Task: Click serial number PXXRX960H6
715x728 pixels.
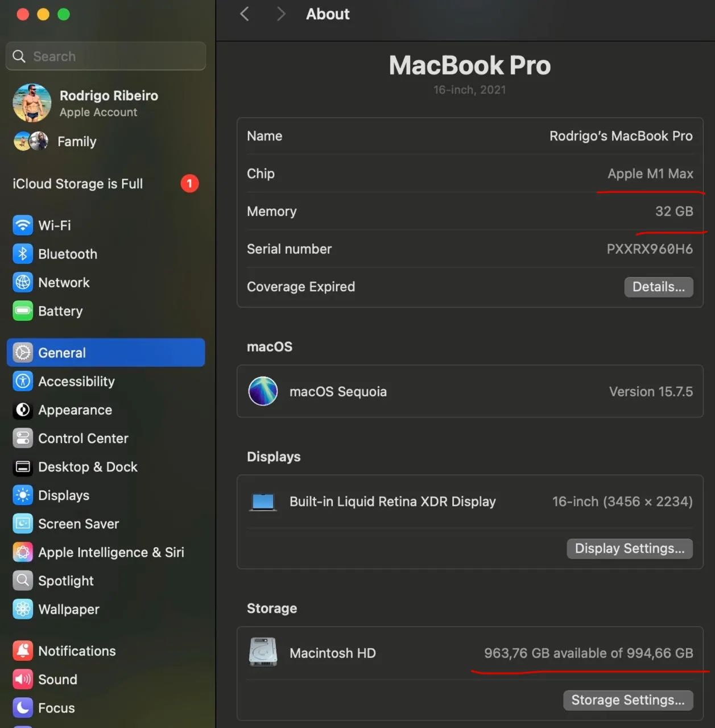Action: coord(650,249)
